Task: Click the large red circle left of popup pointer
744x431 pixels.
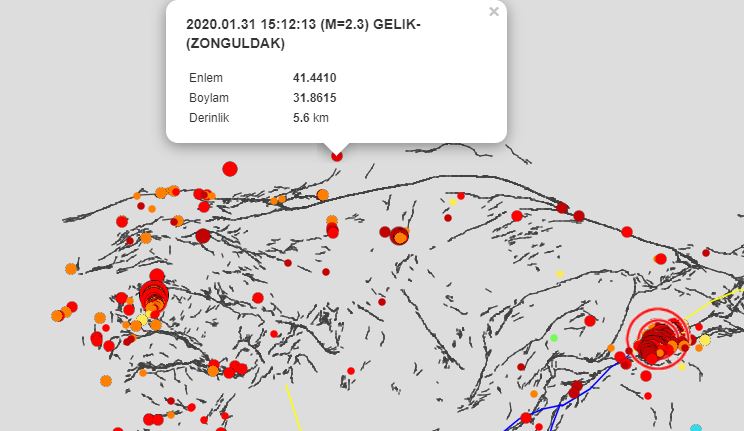Action: tap(230, 168)
